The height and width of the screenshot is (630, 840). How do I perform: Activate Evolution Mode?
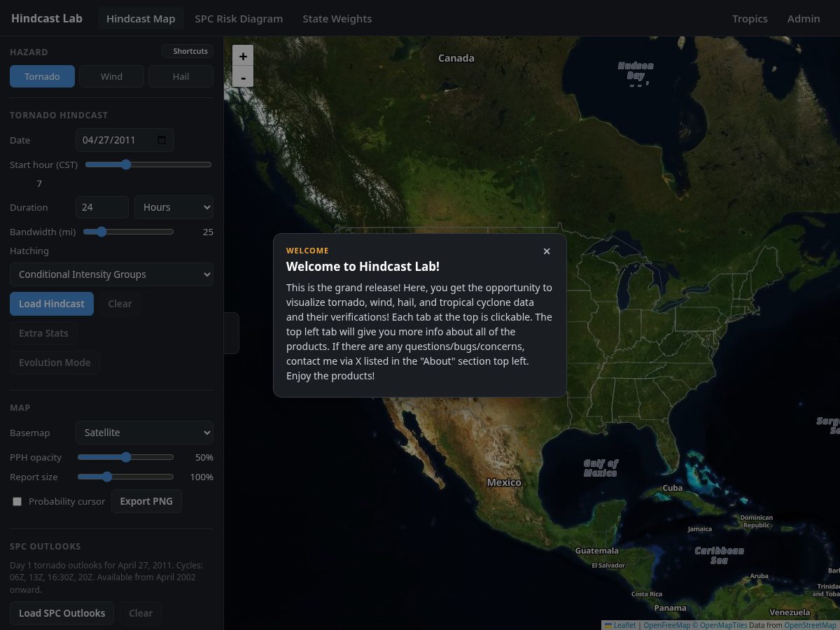pyautogui.click(x=55, y=363)
